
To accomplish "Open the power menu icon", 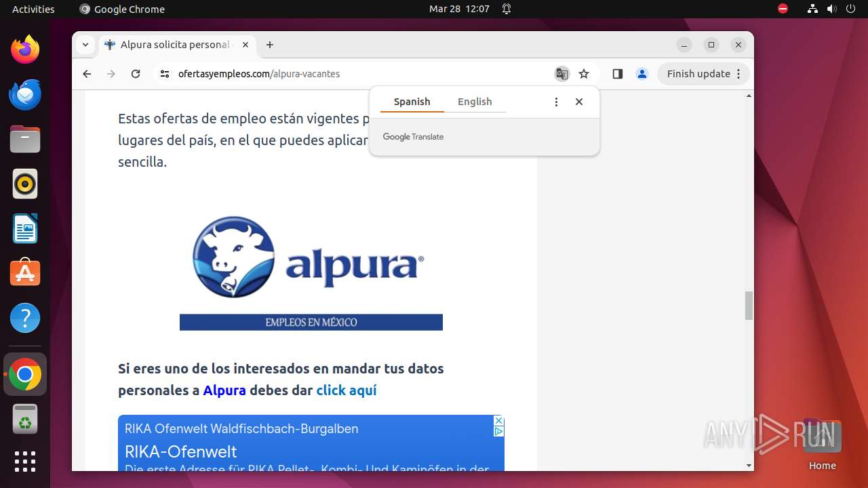I will (x=850, y=9).
